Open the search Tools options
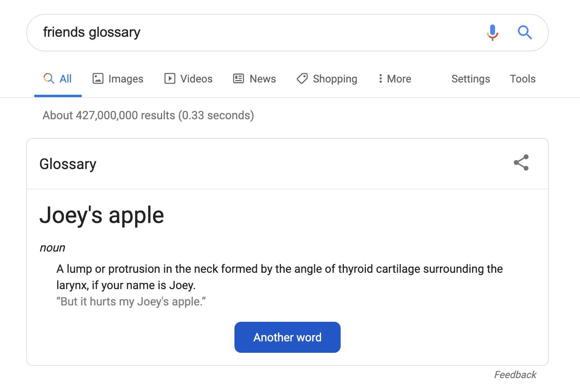This screenshot has height=392, width=580. point(522,79)
